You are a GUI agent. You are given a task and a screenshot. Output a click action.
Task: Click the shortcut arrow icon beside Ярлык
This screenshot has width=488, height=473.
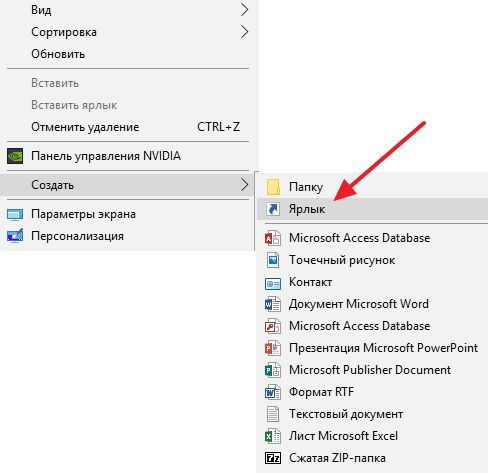(x=273, y=209)
